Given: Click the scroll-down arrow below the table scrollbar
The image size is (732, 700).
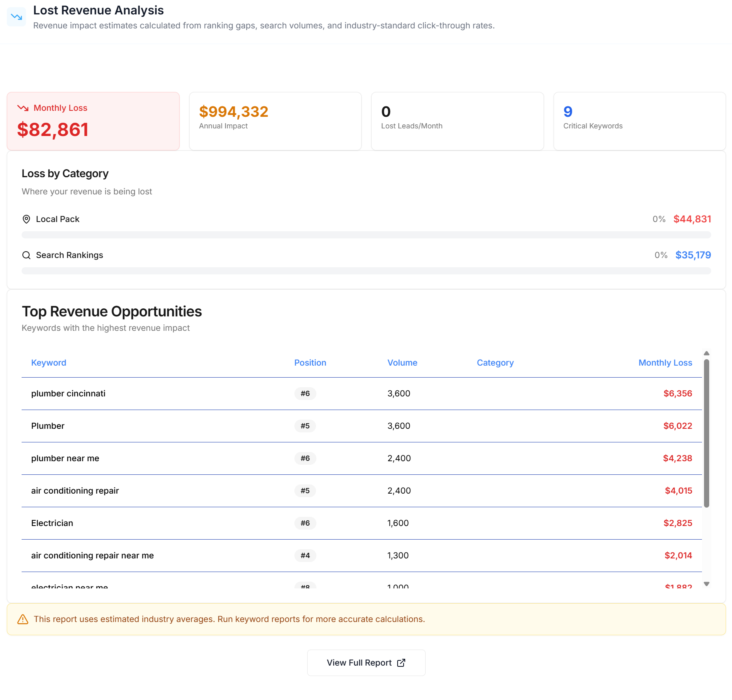Looking at the screenshot, I should pos(707,584).
